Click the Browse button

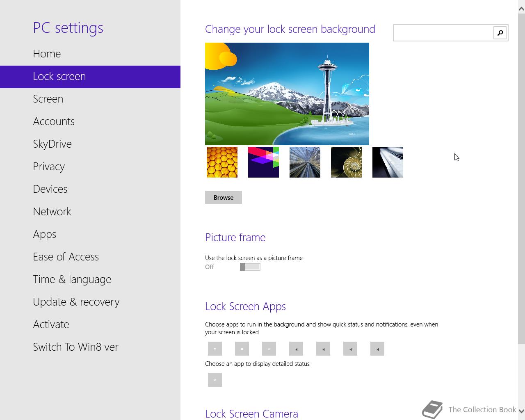pyautogui.click(x=224, y=197)
